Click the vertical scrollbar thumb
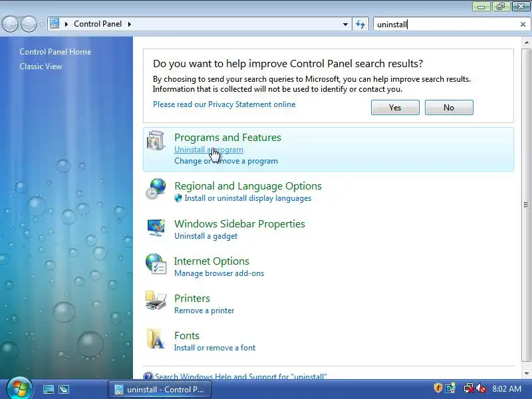This screenshot has height=399, width=532. point(526,205)
